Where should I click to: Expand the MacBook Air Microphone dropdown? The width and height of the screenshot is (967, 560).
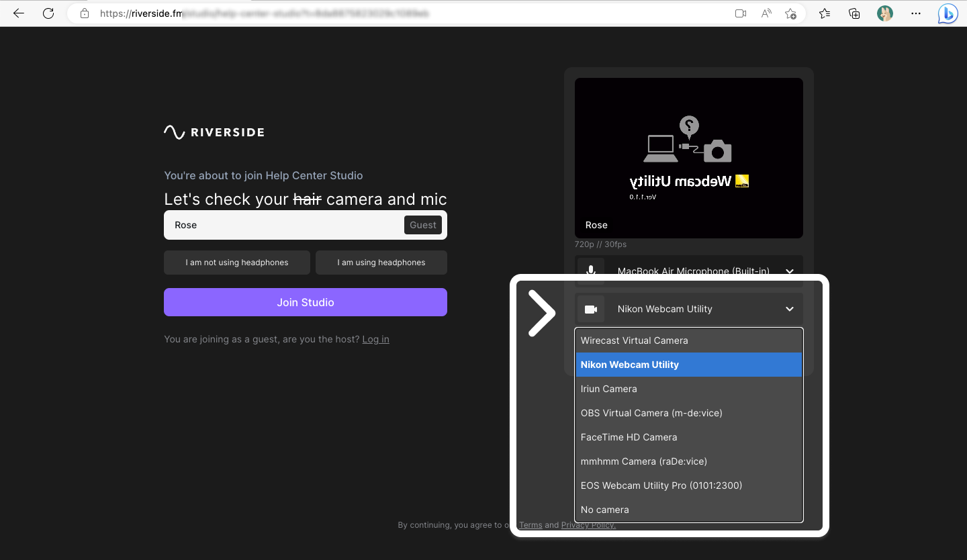point(790,271)
